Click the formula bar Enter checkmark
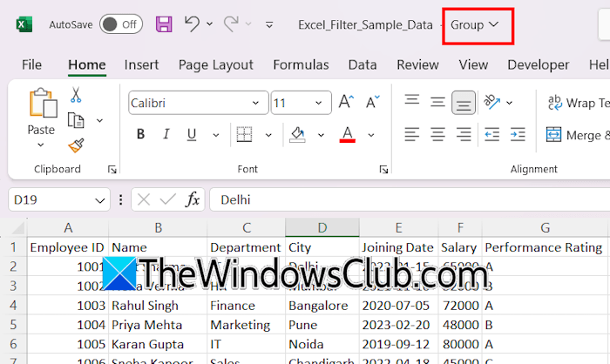This screenshot has height=364, width=610. [x=168, y=199]
